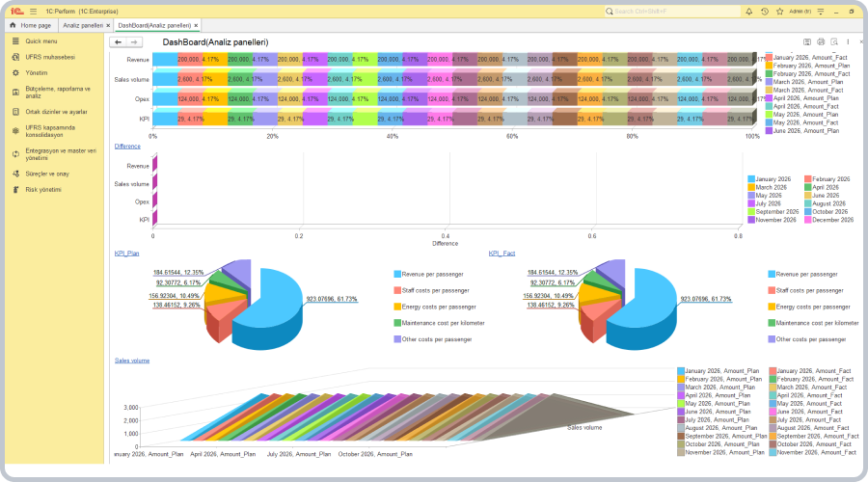This screenshot has width=868, height=482.
Task: Open the history clock icon
Action: click(x=765, y=11)
